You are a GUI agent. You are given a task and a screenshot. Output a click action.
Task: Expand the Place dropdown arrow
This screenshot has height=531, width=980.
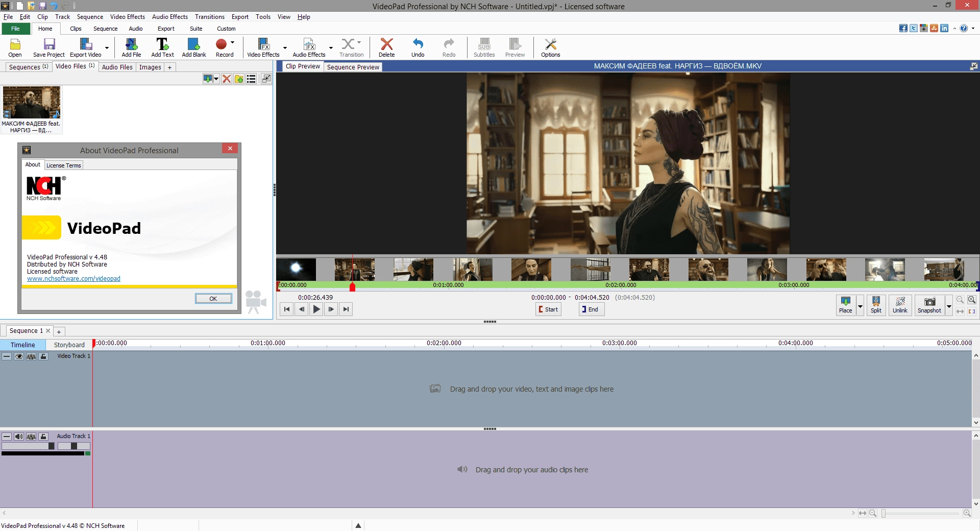[x=860, y=306]
